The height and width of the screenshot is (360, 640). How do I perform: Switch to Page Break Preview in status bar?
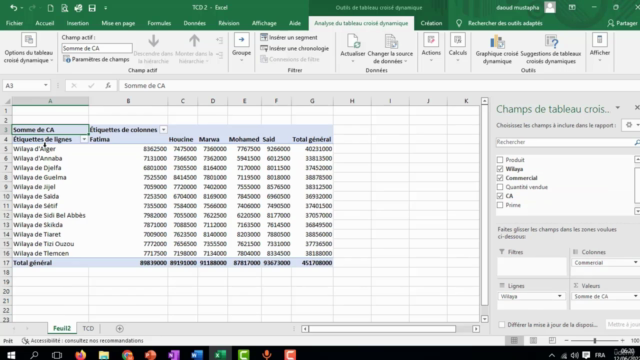552,340
